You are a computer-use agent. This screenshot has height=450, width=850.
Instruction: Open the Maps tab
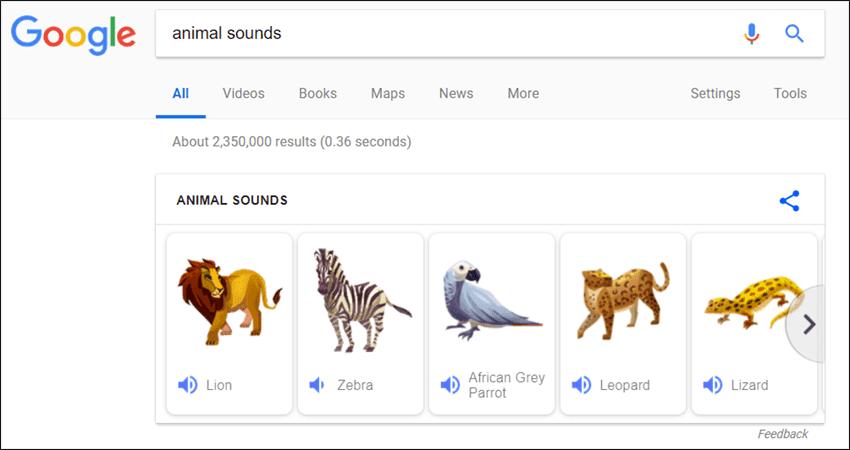click(388, 94)
